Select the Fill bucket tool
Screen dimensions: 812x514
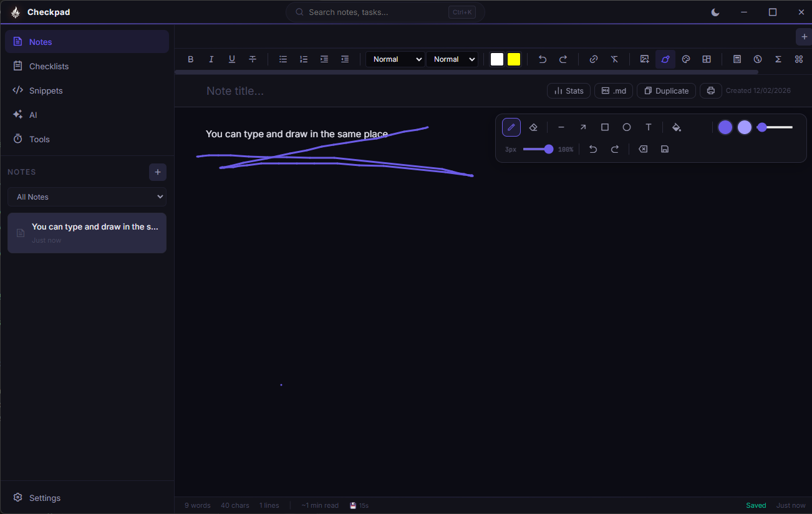[677, 127]
